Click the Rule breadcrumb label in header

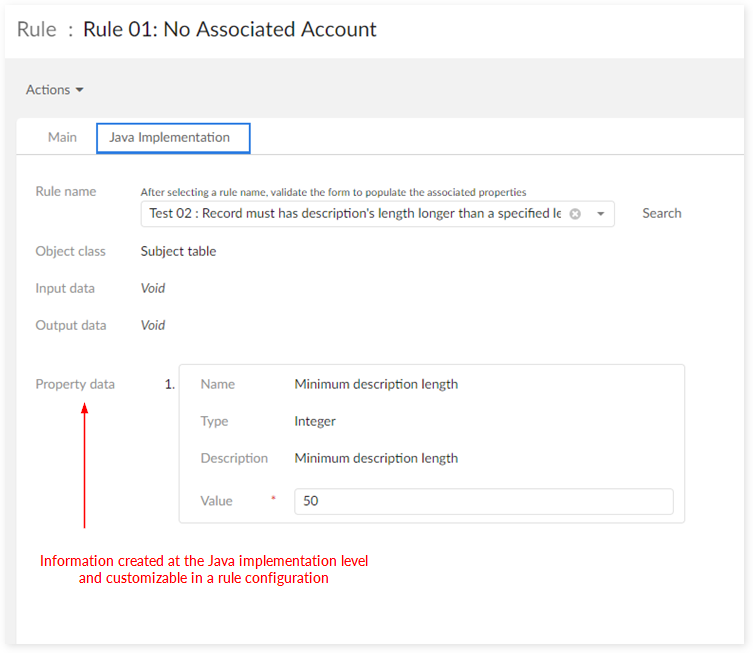pyautogui.click(x=36, y=29)
